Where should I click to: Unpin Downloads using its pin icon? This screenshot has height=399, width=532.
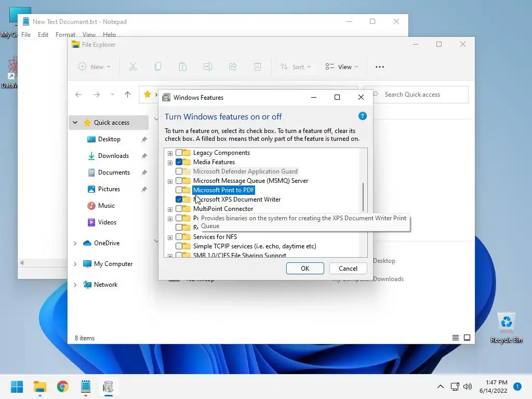[144, 156]
